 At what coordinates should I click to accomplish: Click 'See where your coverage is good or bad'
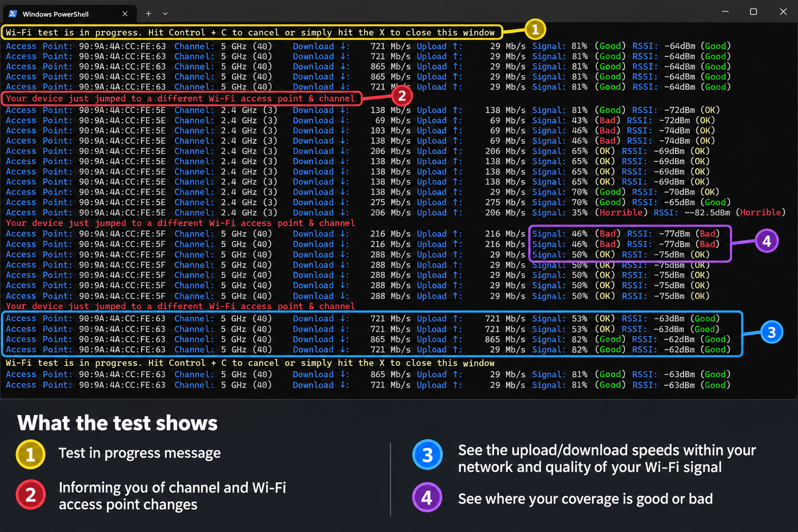(586, 499)
